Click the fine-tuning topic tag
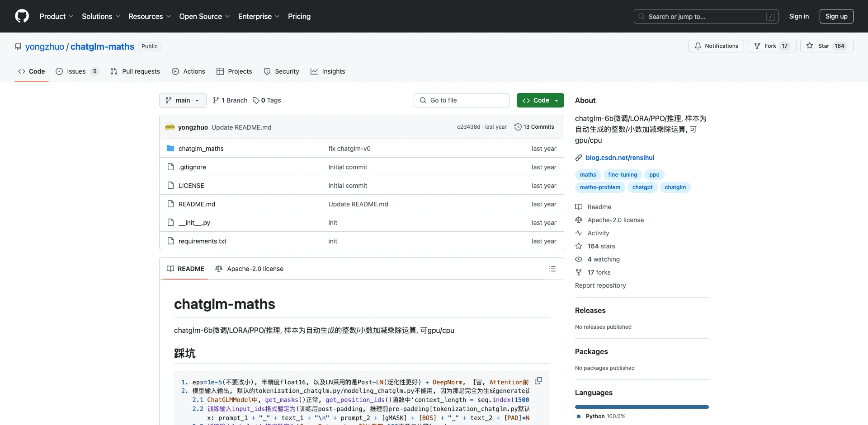Screen dimensions: 868x425 [623, 175]
